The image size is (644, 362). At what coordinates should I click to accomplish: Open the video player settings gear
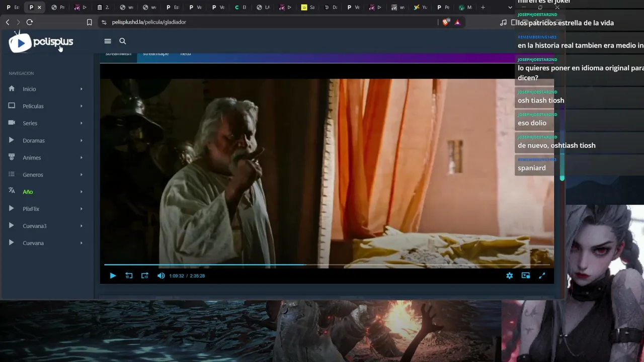tap(510, 276)
